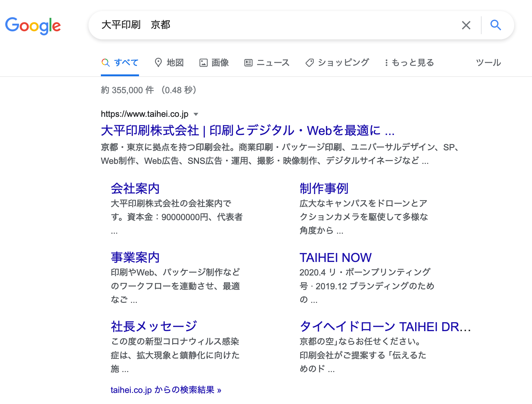The image size is (532, 404).
Task: Click the map pin icon beside 地図
Action: (158, 63)
